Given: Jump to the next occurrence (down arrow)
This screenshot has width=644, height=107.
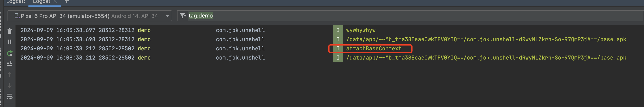Looking at the screenshot, I should pyautogui.click(x=9, y=85).
